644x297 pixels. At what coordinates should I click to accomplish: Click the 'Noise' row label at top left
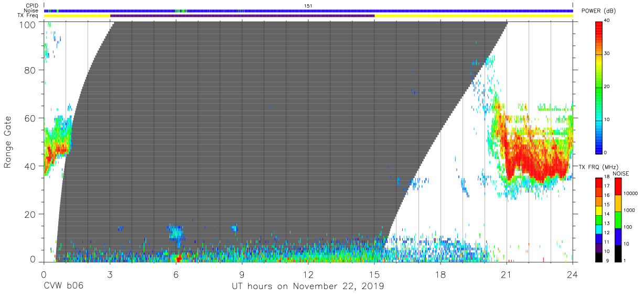31,10
